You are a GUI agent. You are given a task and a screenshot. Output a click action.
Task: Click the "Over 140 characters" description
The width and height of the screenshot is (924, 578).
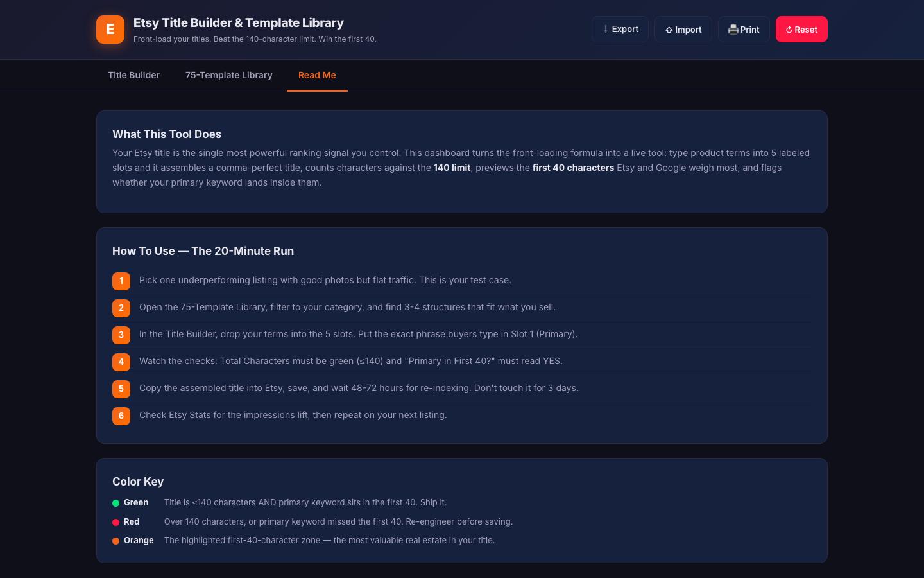pos(338,521)
